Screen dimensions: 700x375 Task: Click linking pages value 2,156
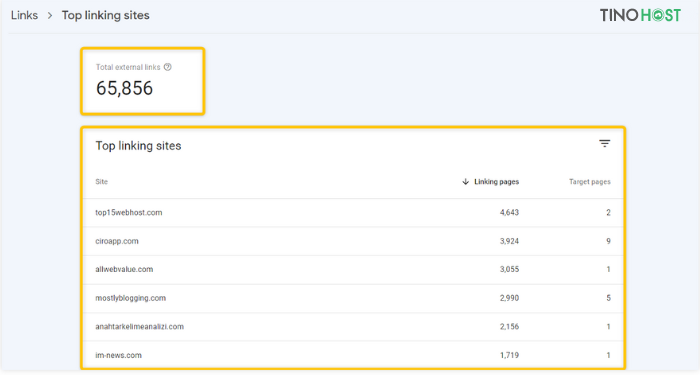coord(509,326)
